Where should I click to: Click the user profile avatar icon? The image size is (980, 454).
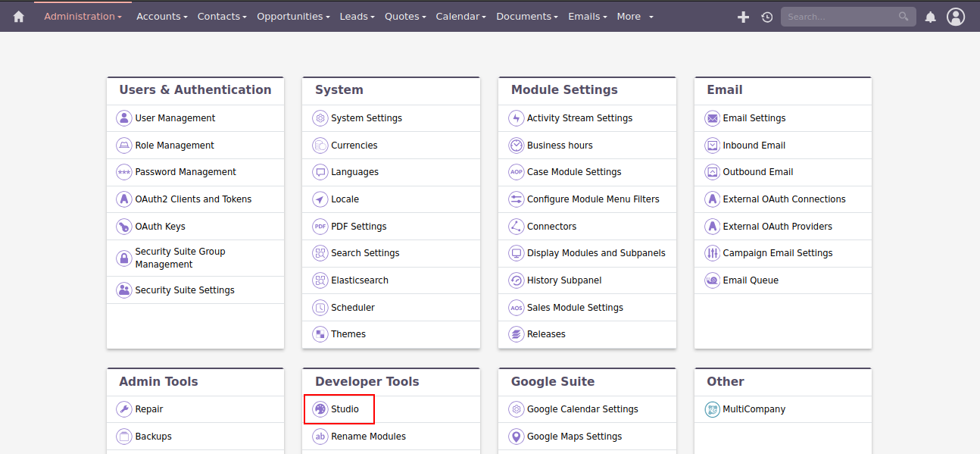956,17
